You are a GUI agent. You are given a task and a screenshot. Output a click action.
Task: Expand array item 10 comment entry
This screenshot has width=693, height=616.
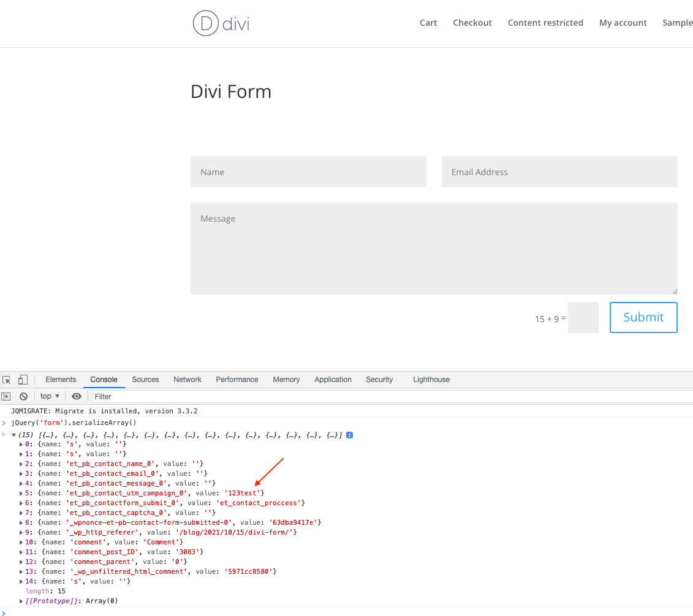pyautogui.click(x=21, y=542)
